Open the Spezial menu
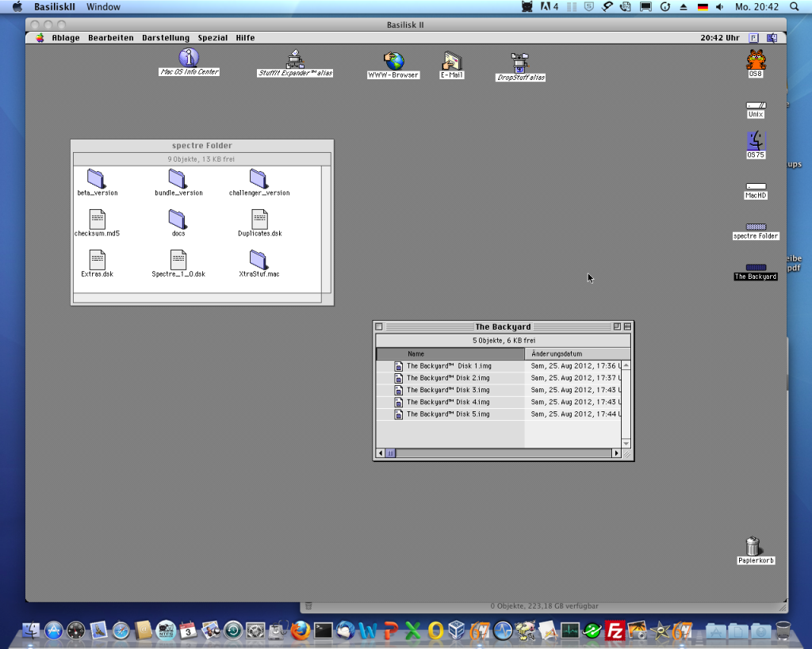Viewport: 812px width, 649px height. tap(213, 38)
